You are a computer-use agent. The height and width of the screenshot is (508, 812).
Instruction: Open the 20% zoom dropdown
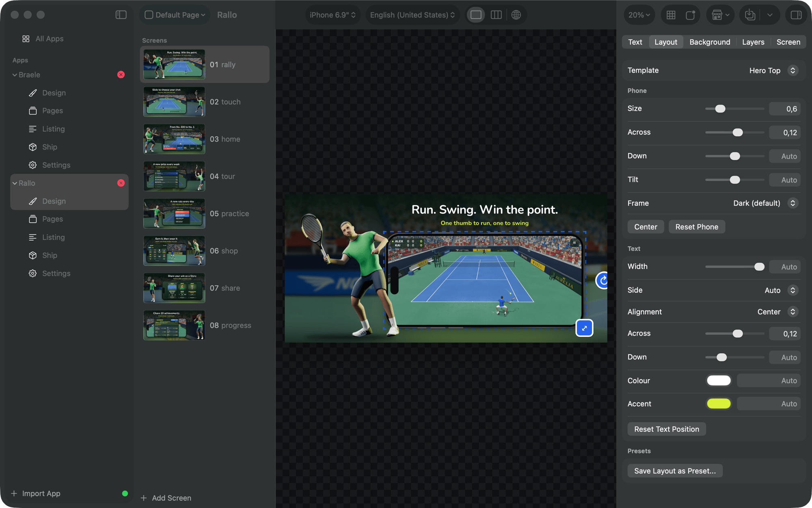639,15
